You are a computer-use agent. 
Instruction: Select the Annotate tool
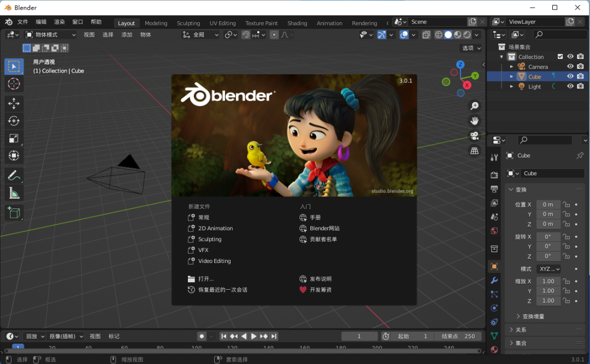point(14,176)
